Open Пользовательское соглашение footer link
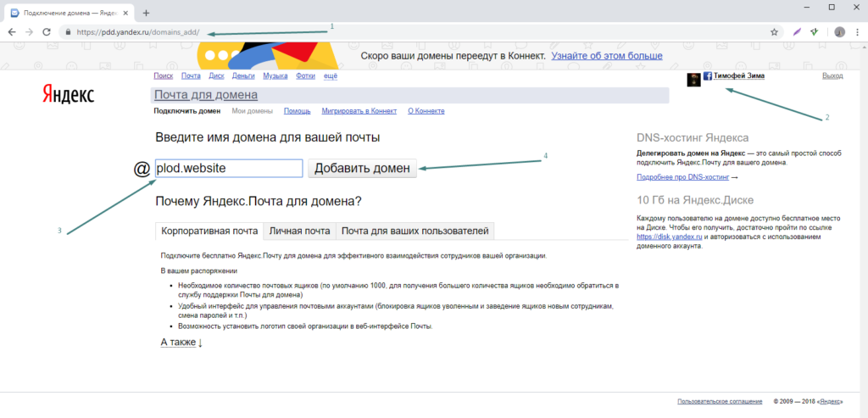This screenshot has width=868, height=418. point(720,401)
